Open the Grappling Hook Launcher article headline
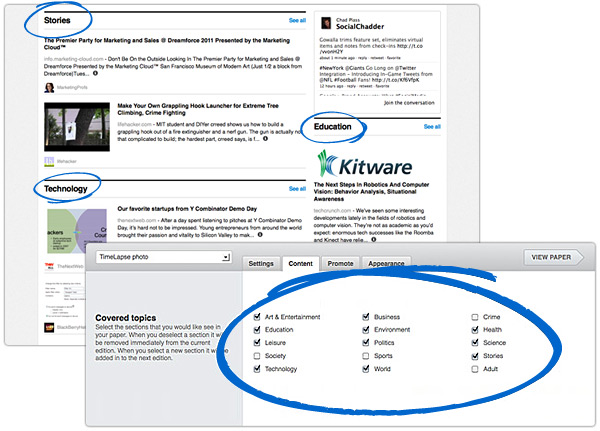This screenshot has width=600, height=431. pos(198,109)
